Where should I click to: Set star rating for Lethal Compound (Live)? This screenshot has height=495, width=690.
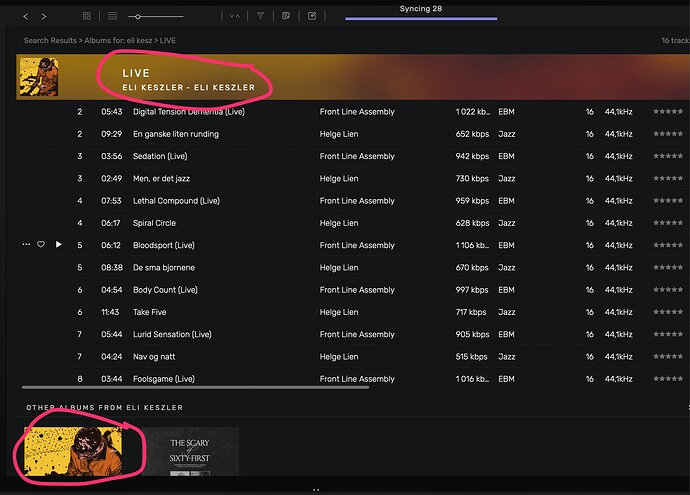pyautogui.click(x=668, y=201)
